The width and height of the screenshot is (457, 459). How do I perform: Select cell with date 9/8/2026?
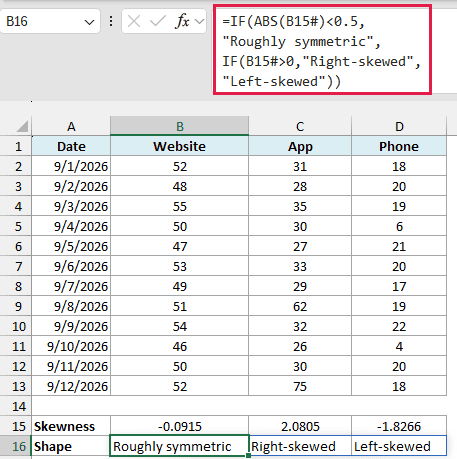point(71,306)
